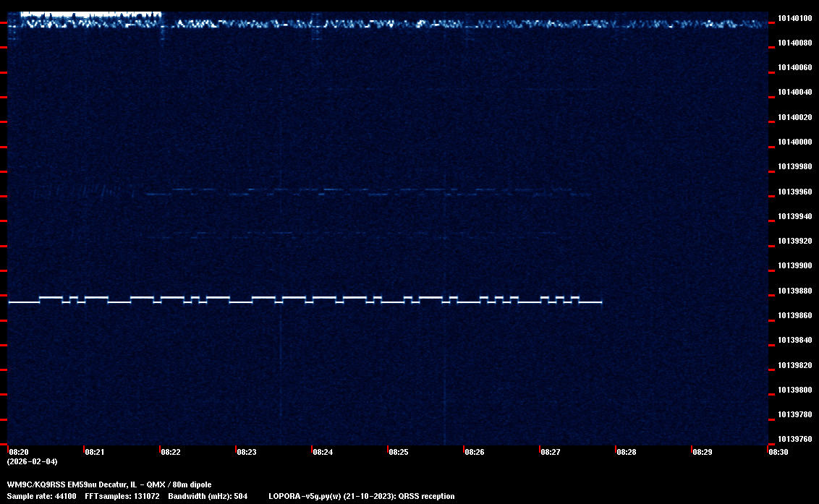819x504 pixels.
Task: Click the (2026-02-04) date text
Action: [32, 461]
